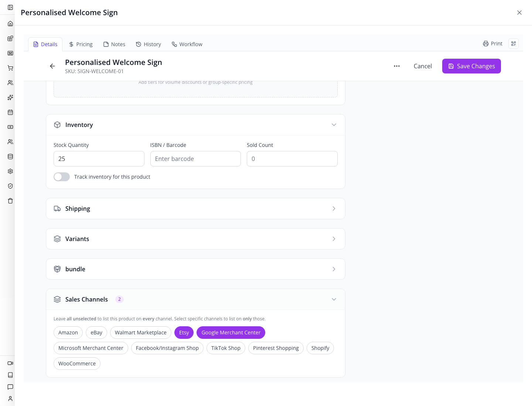Deselect the Etsy sales channel chip
Image resolution: width=532 pixels, height=406 pixels.
coord(184,333)
